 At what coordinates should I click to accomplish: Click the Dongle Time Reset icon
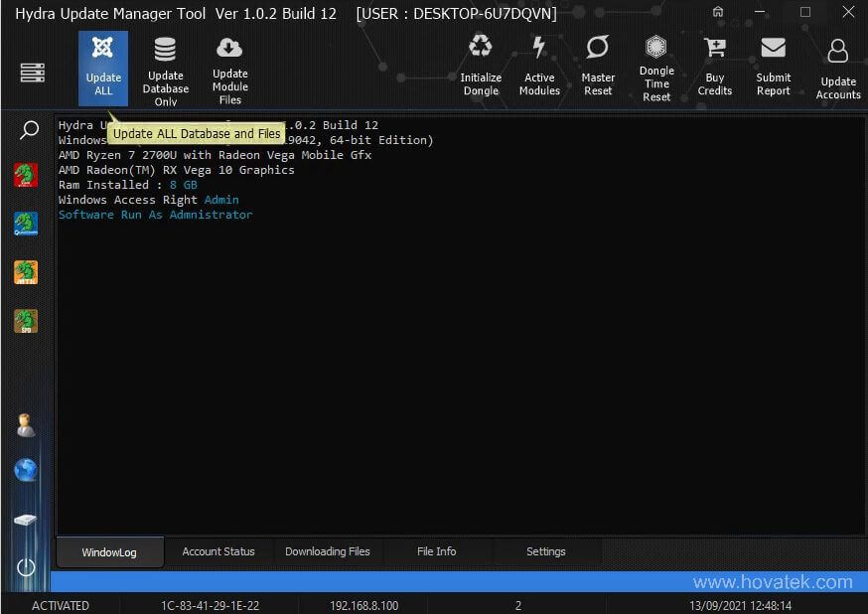pyautogui.click(x=656, y=60)
